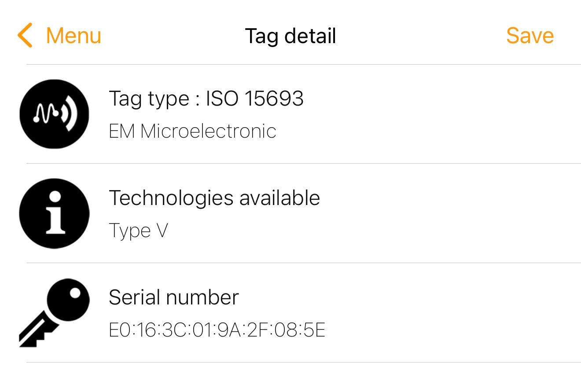581x392 pixels.
Task: Save the scanned tag details
Action: click(x=530, y=36)
